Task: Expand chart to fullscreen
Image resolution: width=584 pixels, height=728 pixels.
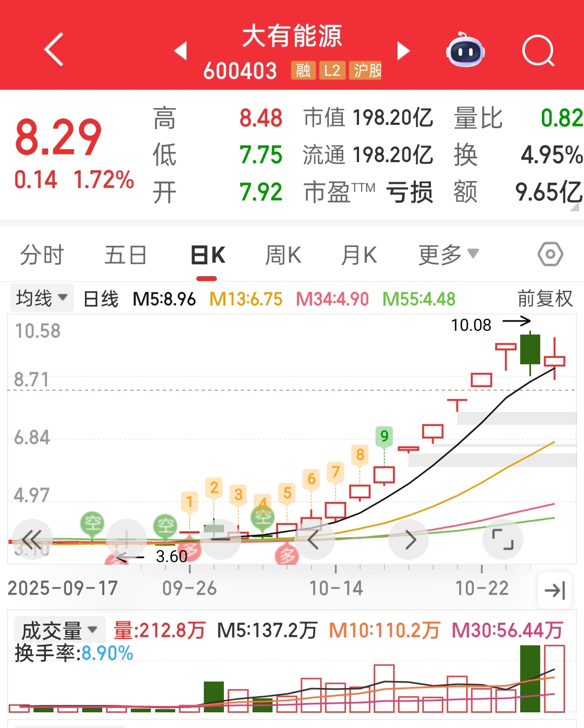Action: click(503, 539)
